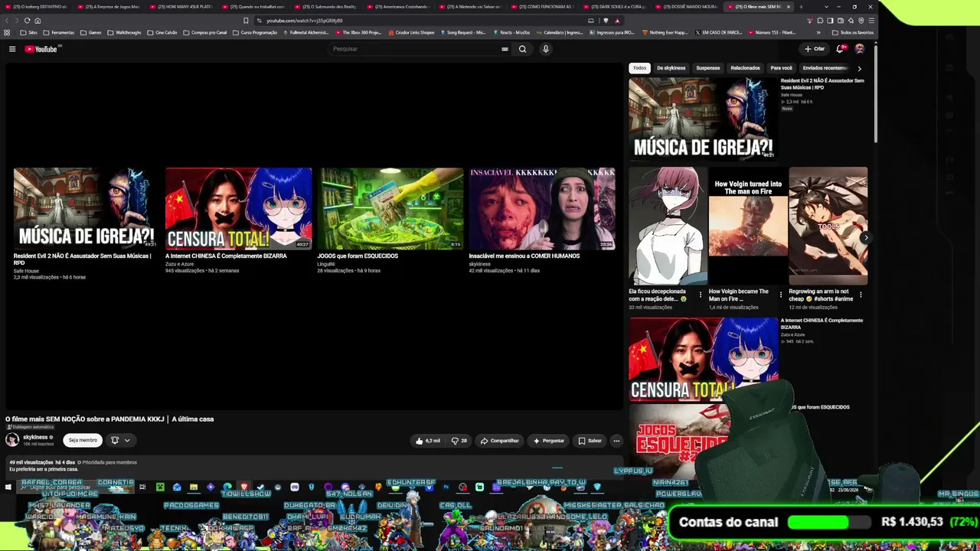Image resolution: width=980 pixels, height=551 pixels.
Task: Open JOGOS que foram ESQUECIDOS end-screen thumbnail
Action: point(391,208)
